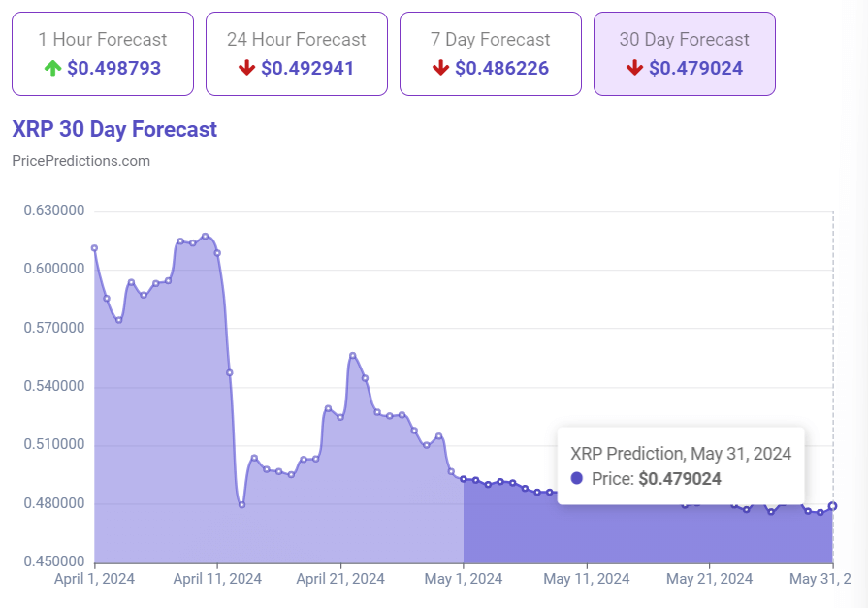
Task: Click the 0.630000 y-axis label
Action: 54,210
